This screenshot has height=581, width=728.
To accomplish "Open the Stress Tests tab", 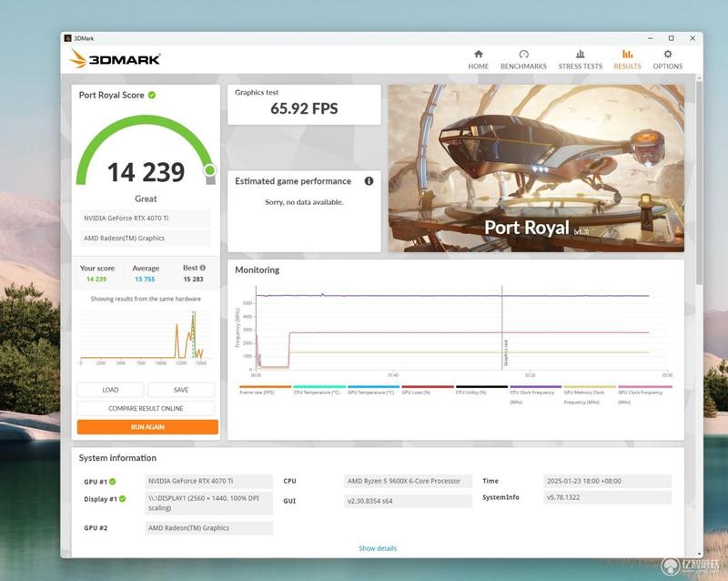I will (580, 60).
